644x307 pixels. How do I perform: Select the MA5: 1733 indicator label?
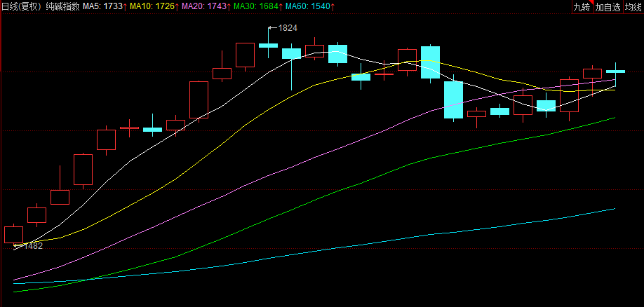coord(105,6)
